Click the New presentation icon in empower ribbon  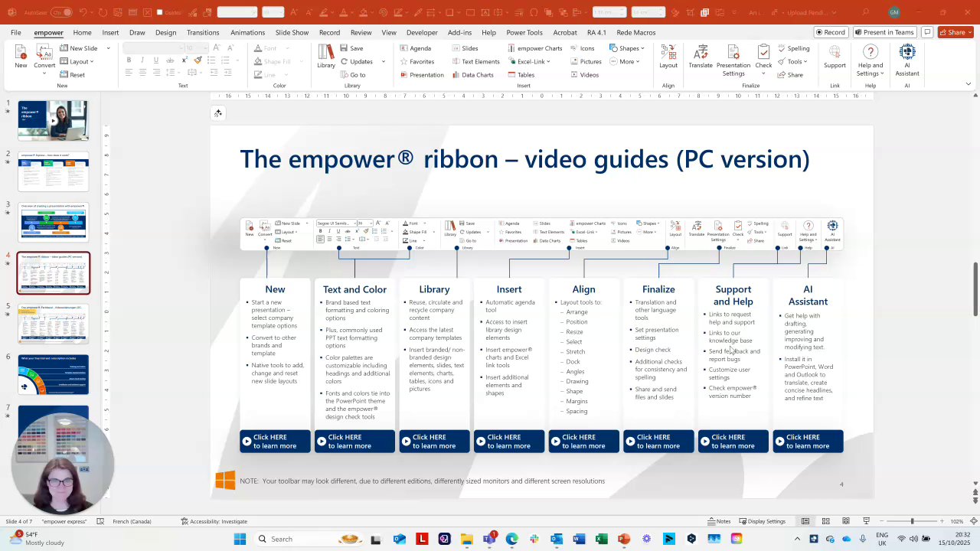tap(21, 57)
